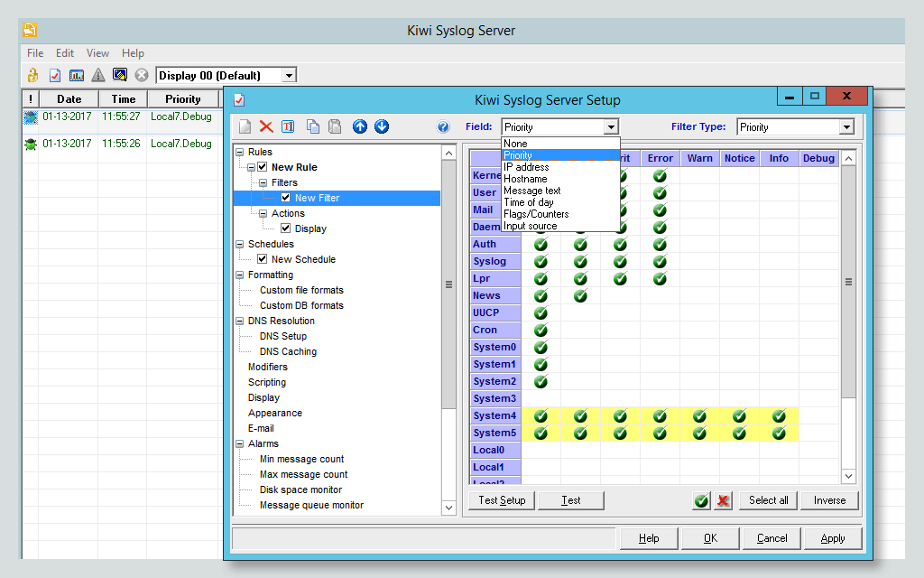Click the red X toggle-off button
The width and height of the screenshot is (924, 578).
[x=723, y=500]
